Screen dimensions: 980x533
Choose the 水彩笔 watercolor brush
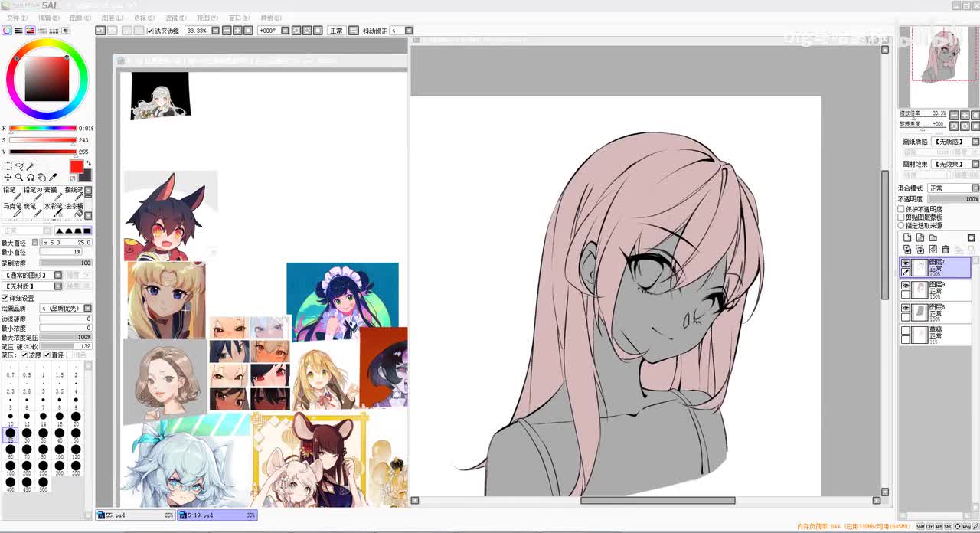coord(54,211)
